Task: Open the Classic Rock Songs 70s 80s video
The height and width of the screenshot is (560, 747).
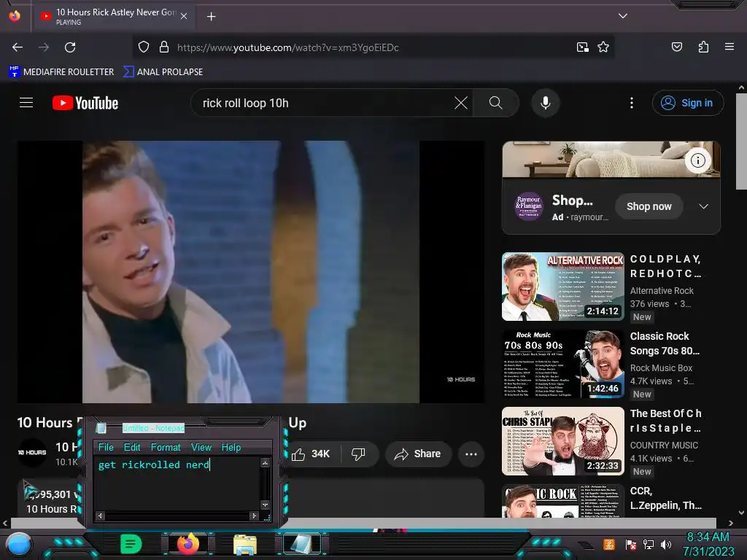Action: click(665, 343)
